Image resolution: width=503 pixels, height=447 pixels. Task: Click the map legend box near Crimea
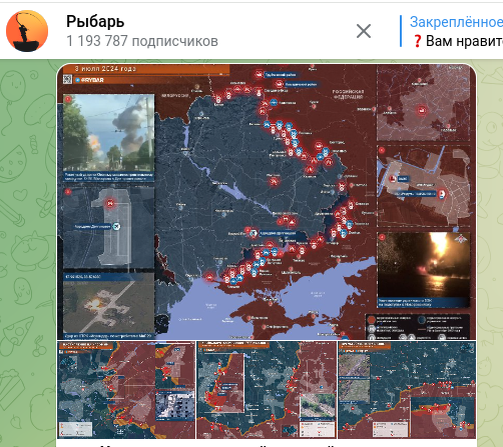pyautogui.click(x=418, y=327)
